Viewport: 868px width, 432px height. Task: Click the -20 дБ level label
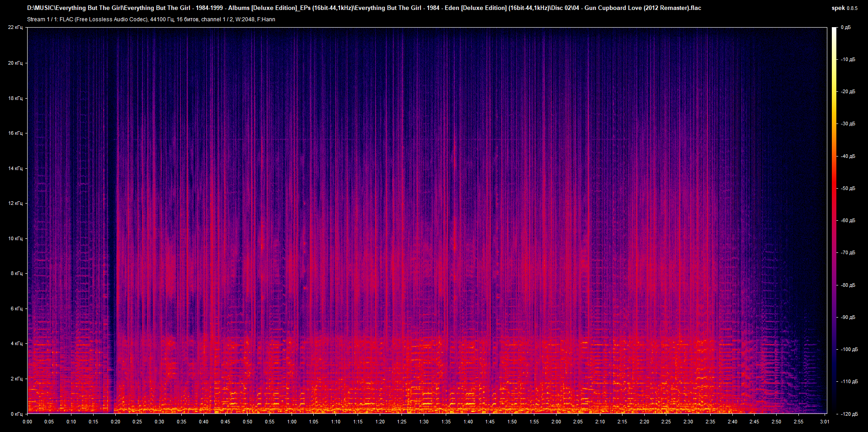tap(848, 92)
